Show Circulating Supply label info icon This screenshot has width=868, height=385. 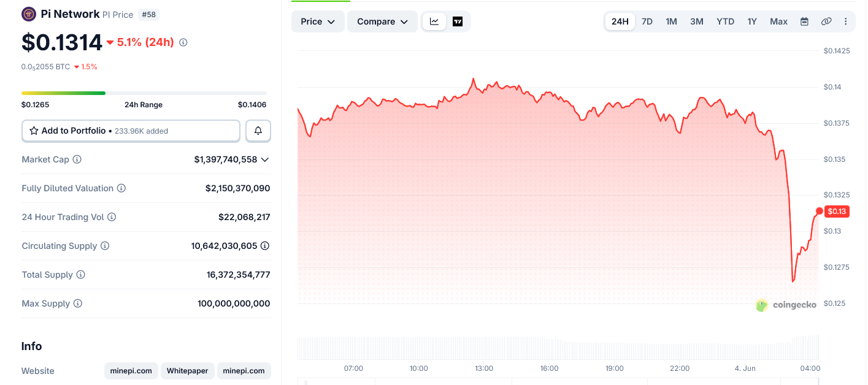pos(105,246)
